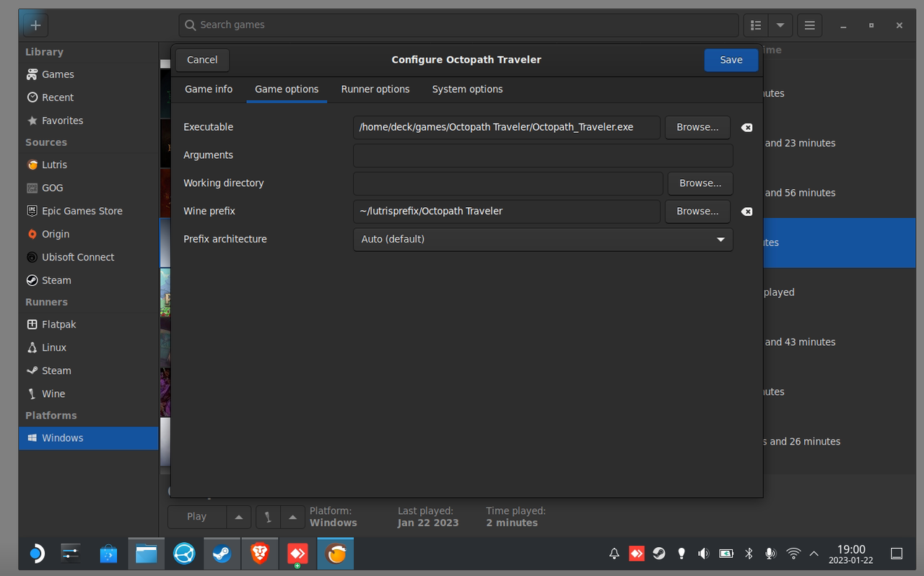Select the Epic Games Store source
This screenshot has height=576, width=924.
click(88, 211)
